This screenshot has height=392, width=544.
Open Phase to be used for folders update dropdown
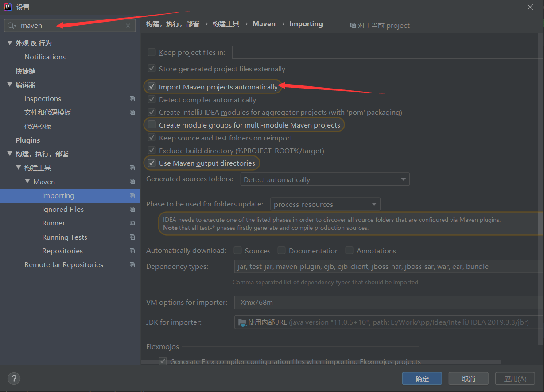(325, 204)
